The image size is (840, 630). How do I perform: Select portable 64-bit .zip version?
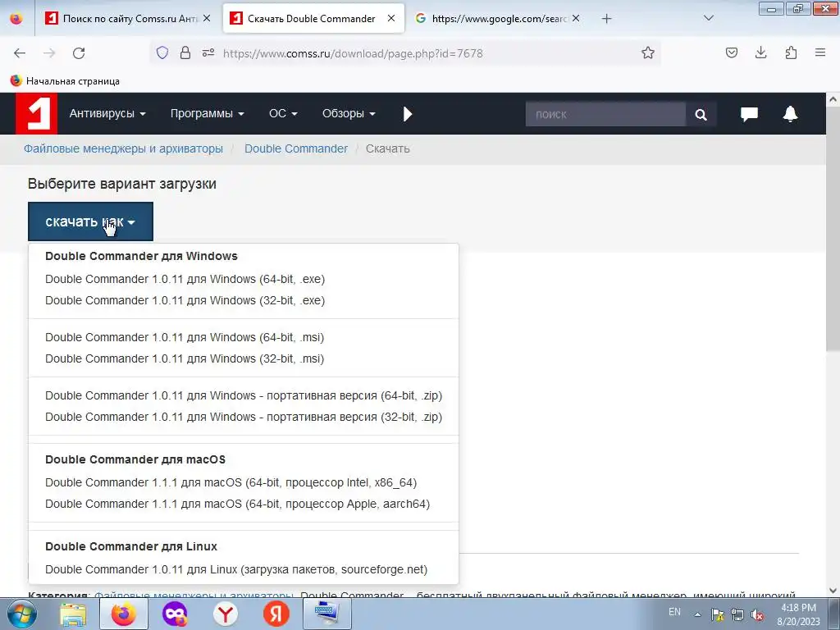[x=244, y=396]
